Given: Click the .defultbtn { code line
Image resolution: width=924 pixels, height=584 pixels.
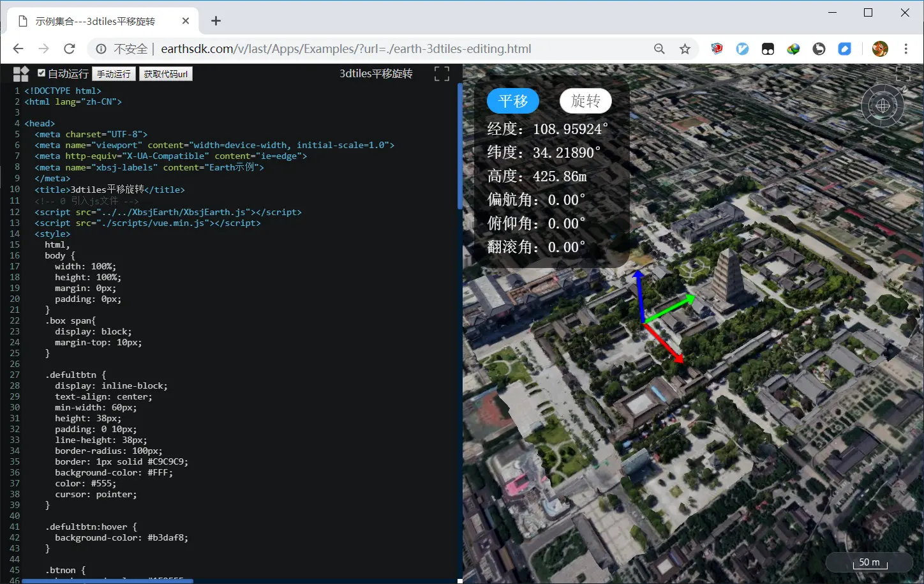Looking at the screenshot, I should pyautogui.click(x=75, y=375).
